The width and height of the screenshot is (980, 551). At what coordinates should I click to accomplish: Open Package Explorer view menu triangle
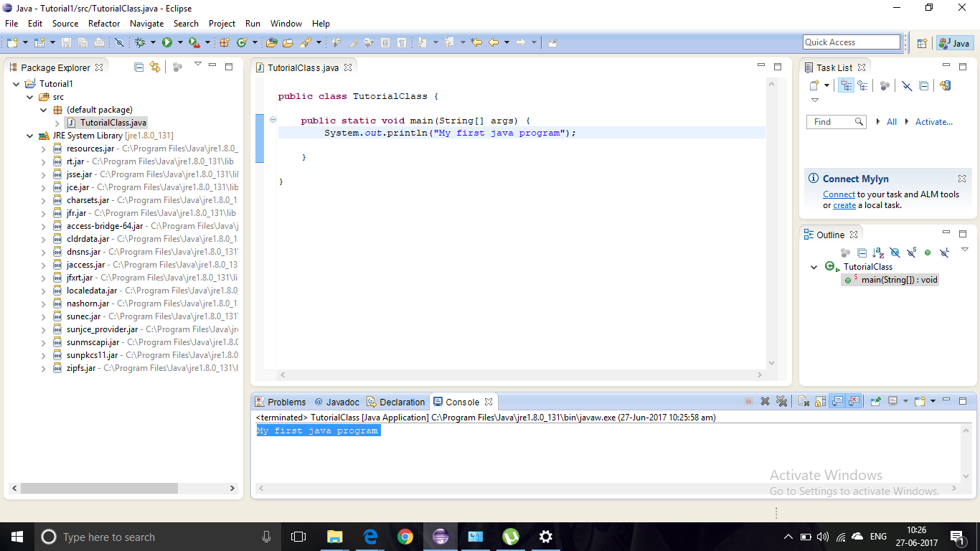coord(198,65)
